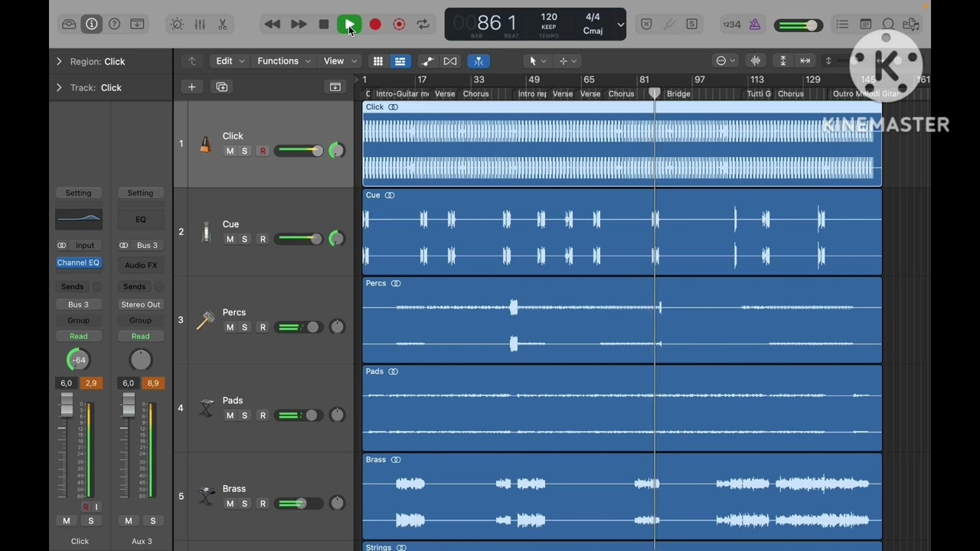Open the View menu
980x551 pixels.
coord(340,61)
